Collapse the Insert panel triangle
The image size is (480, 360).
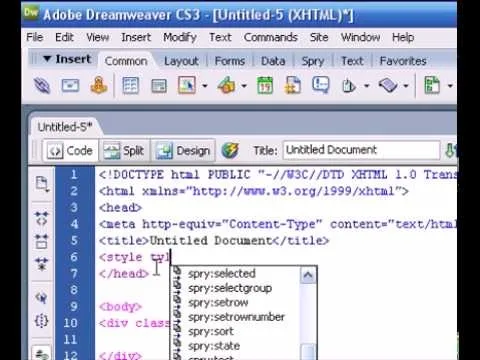(x=47, y=59)
